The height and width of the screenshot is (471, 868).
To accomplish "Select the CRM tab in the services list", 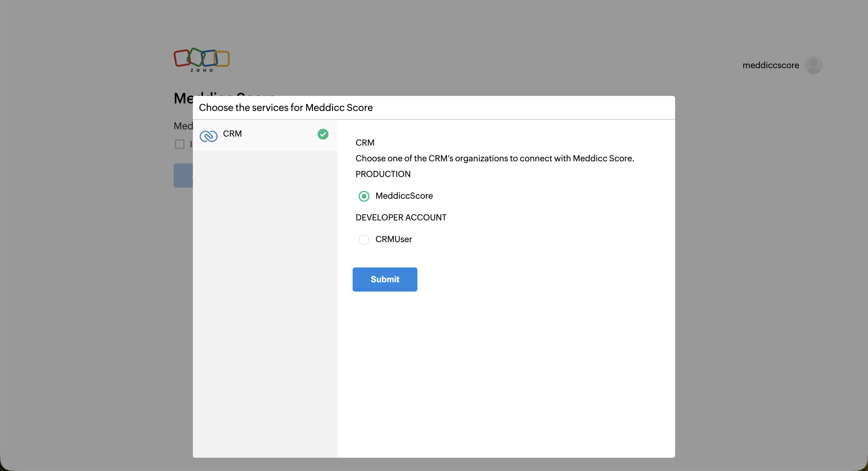I will point(232,134).
